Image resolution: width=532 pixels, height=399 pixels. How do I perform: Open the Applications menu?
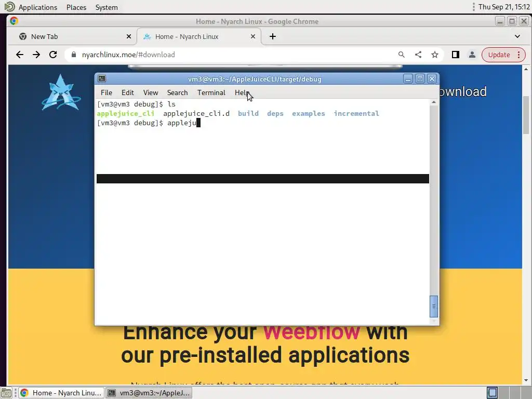(37, 7)
